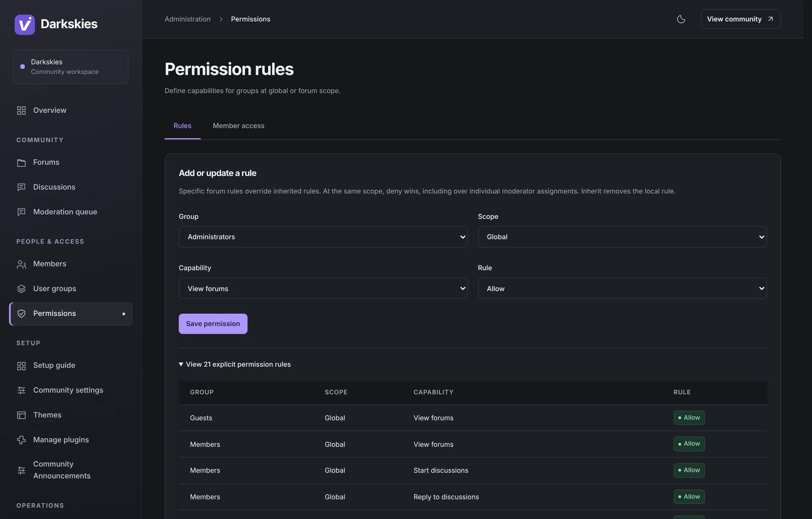Click the Reply to discussions capability cell
Viewport: 812px width, 519px height.
click(x=446, y=497)
